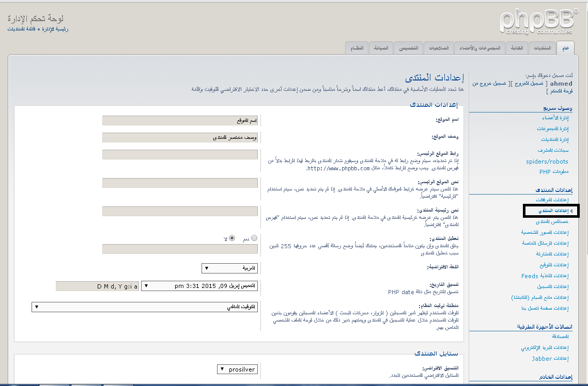The height and width of the screenshot is (386, 588).
Task: Click the username ahmed in sidebar
Action: point(561,84)
